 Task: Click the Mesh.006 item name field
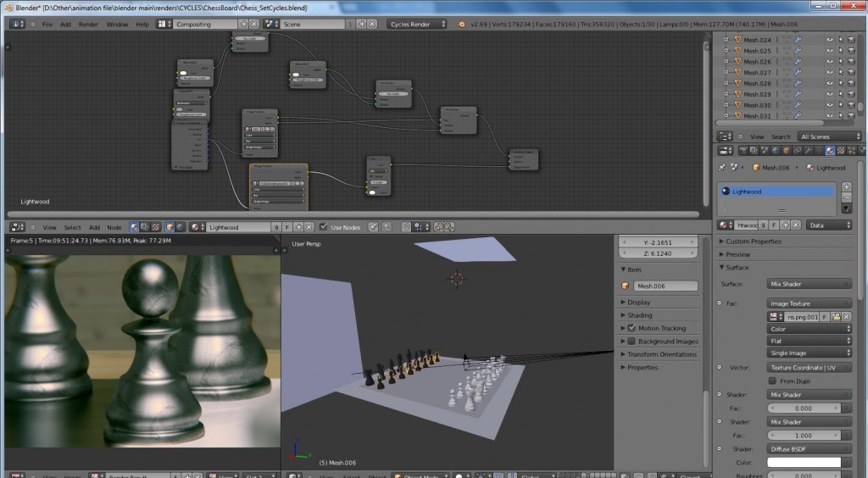click(665, 286)
